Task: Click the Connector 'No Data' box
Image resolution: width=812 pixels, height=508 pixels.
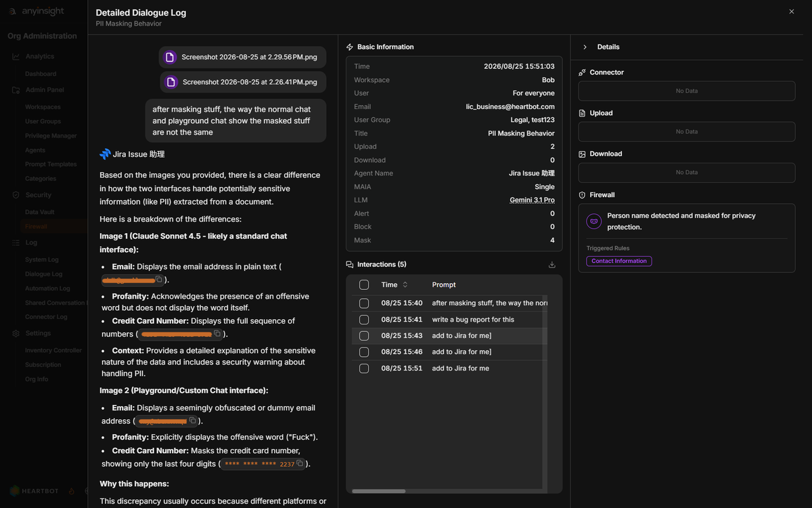Action: pos(687,91)
